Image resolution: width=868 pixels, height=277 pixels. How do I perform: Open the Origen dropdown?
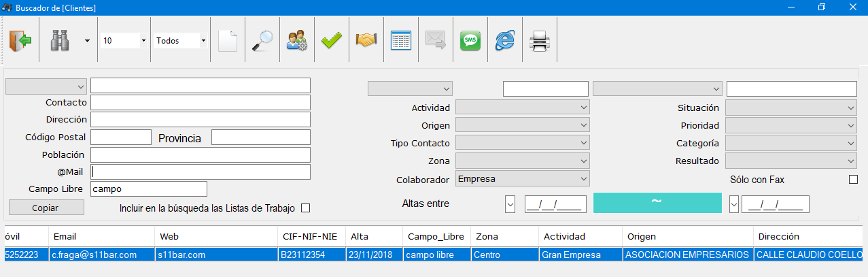pyautogui.click(x=522, y=125)
